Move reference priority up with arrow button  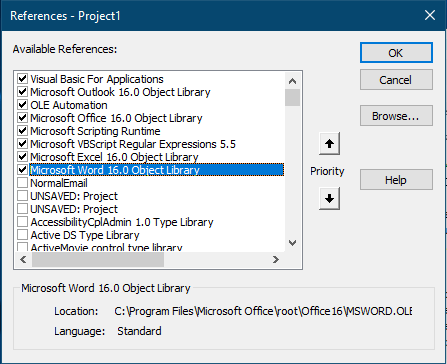[329, 144]
